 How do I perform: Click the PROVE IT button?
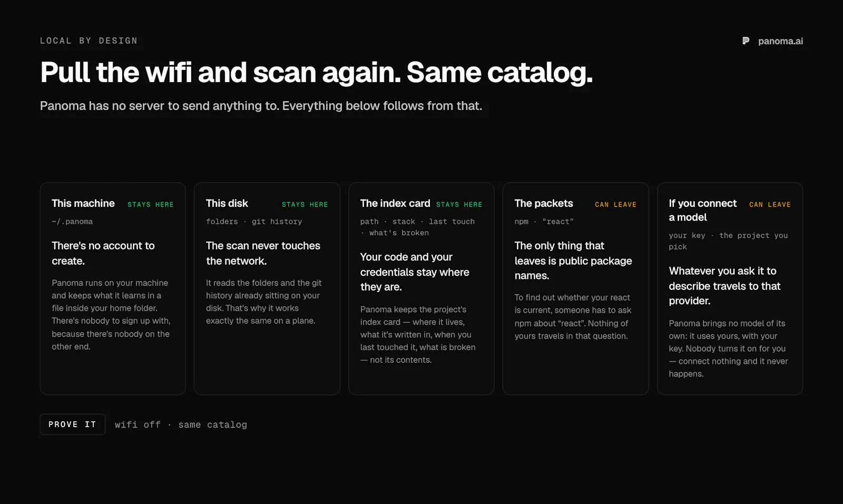[x=73, y=424]
